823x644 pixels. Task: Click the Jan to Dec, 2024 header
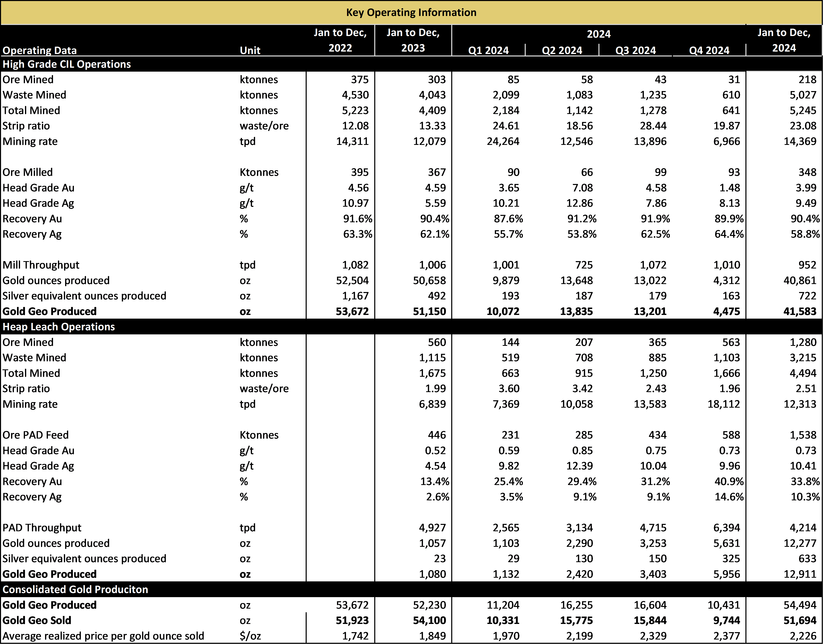tap(784, 40)
